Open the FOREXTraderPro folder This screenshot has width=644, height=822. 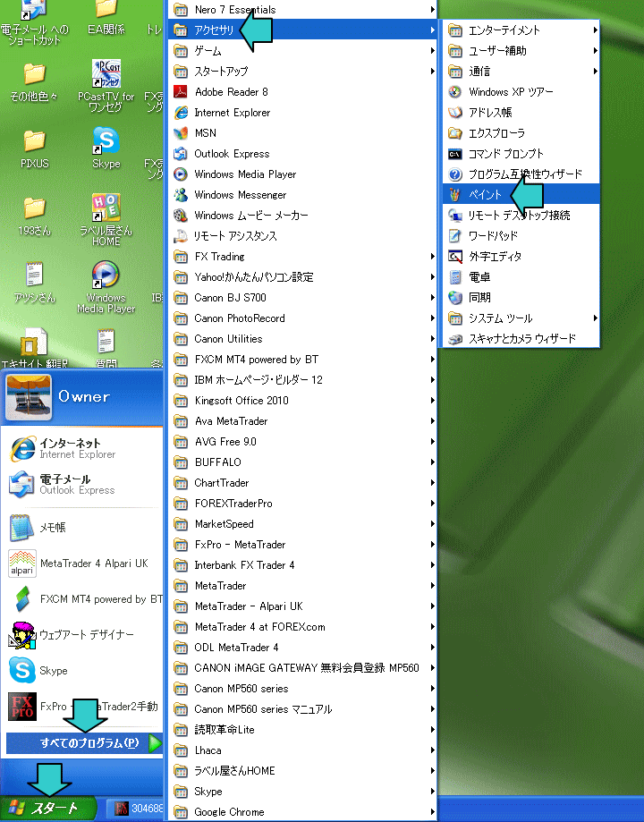point(302,504)
